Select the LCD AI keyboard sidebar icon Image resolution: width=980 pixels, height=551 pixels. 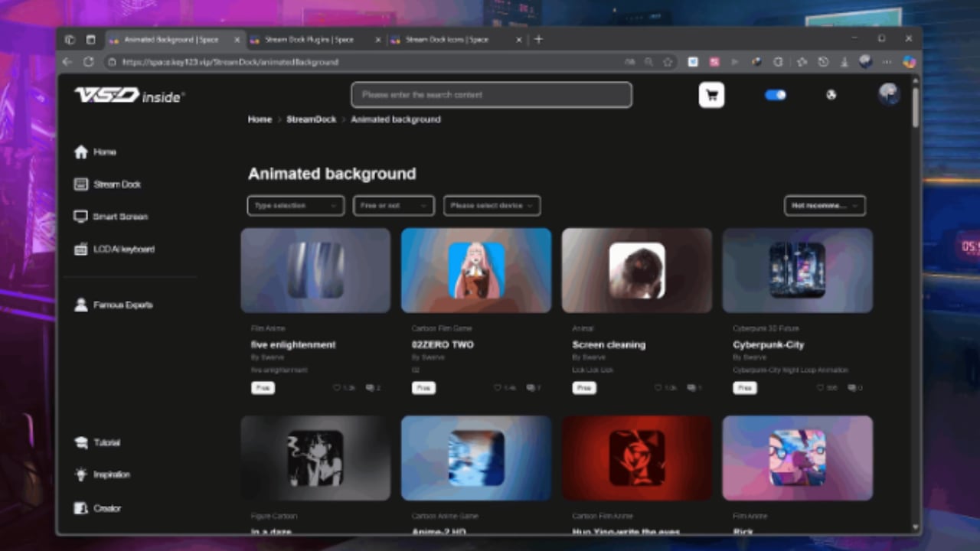[123, 249]
